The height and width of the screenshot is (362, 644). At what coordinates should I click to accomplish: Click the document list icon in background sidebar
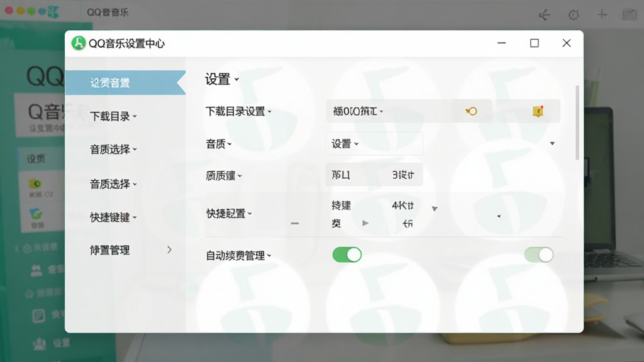click(x=38, y=315)
